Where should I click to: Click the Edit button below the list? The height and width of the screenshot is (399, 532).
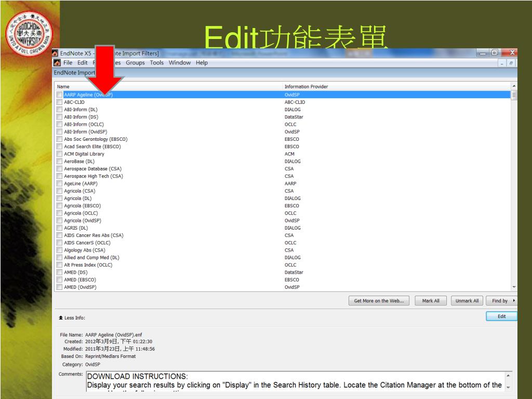click(x=501, y=316)
